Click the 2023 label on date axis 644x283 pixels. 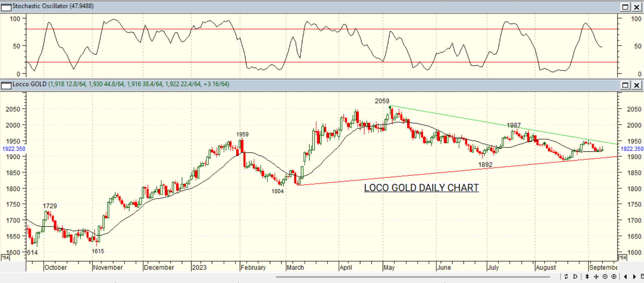pyautogui.click(x=199, y=267)
